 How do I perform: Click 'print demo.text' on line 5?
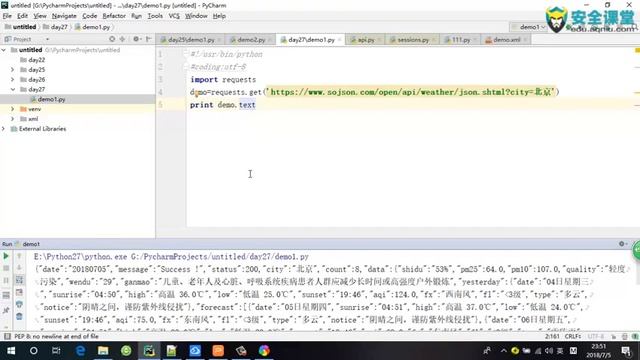click(x=223, y=105)
